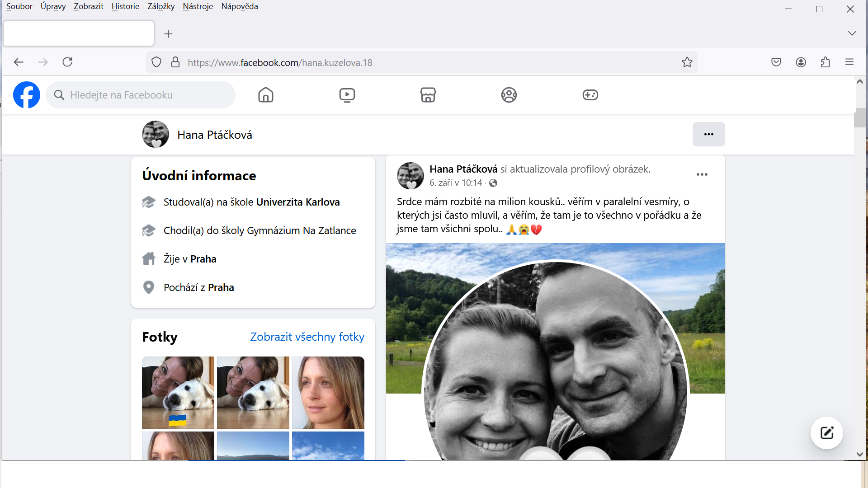Open the Marketplace storefront icon
The height and width of the screenshot is (488, 868).
428,95
